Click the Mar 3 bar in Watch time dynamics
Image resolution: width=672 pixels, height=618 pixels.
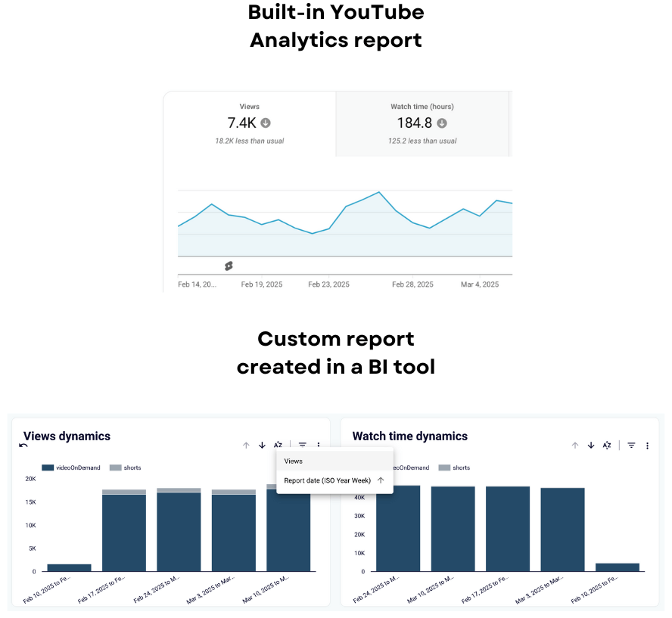pyautogui.click(x=563, y=529)
